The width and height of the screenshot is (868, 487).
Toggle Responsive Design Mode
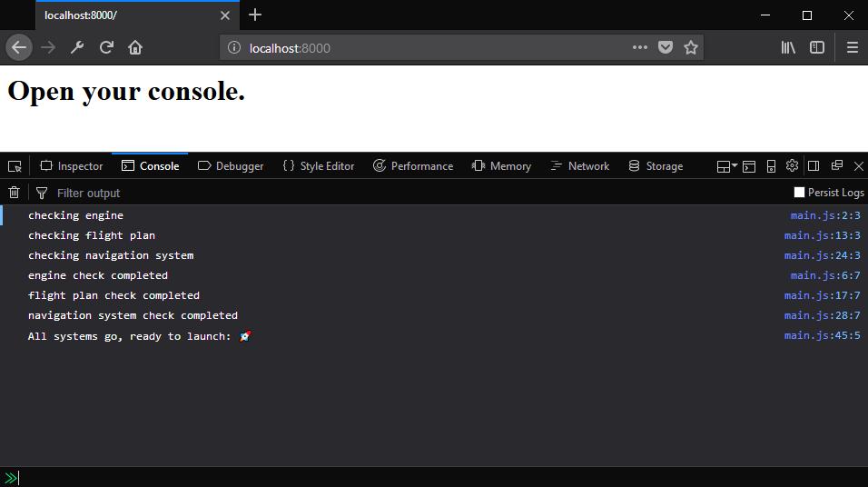tap(771, 166)
